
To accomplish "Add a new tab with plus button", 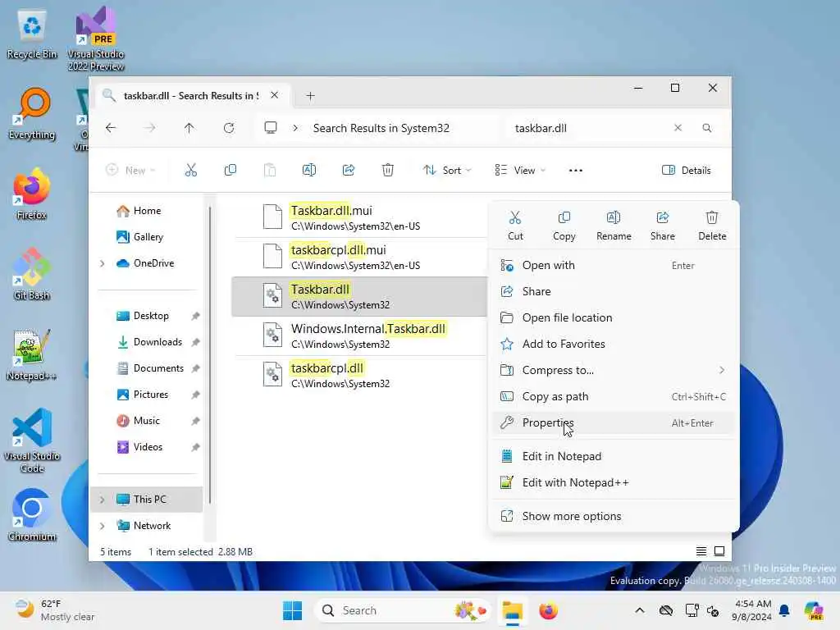I will (x=310, y=96).
